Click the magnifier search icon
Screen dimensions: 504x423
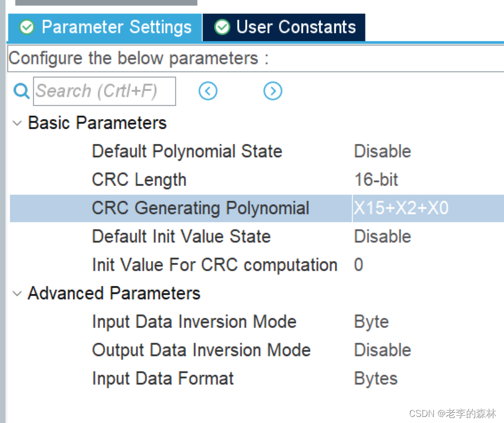(x=21, y=91)
